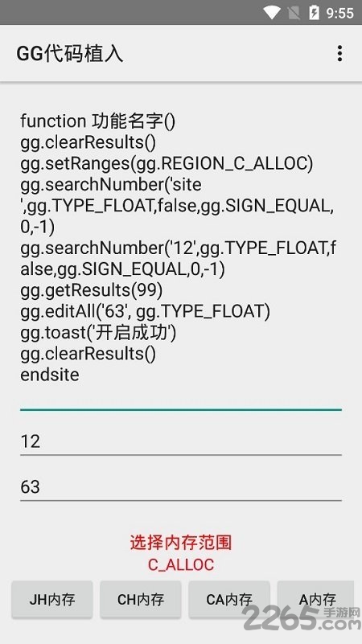
Task: Place cursor on gg.setRanges code line
Action: 167,163
